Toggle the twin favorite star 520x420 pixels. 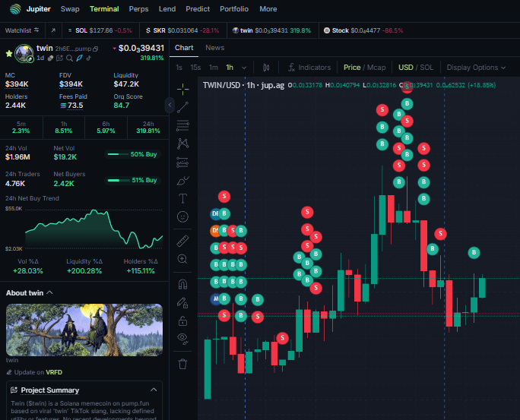(9, 53)
